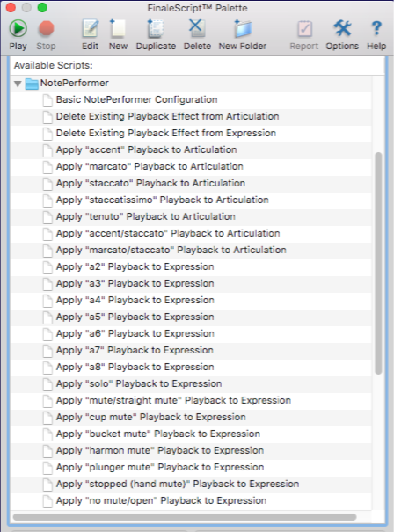
Task: Click the horizontal scrollbar thumb of script list
Action: coord(185,517)
